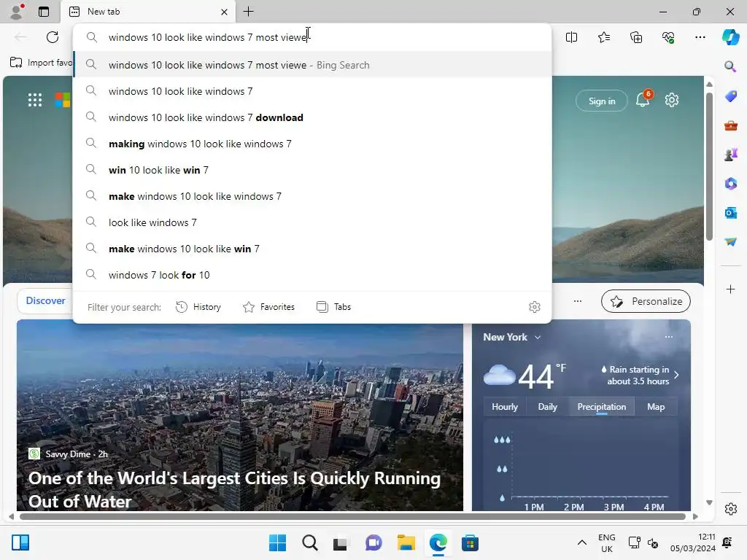Open rain forecast details chevron
Screen dimensions: 747x560
[x=676, y=376]
